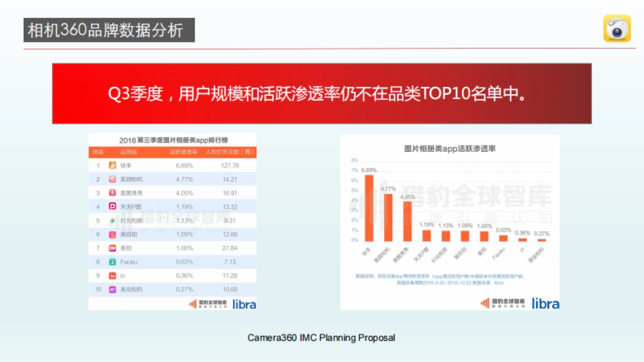
Task: Click the 美妆相机 app icon in row 10
Action: (x=113, y=290)
